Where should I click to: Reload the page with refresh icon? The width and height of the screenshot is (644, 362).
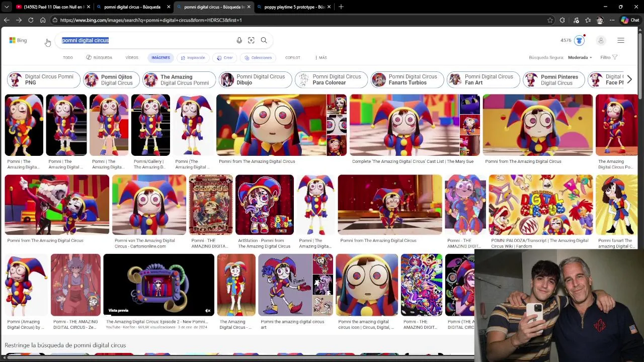tap(31, 20)
